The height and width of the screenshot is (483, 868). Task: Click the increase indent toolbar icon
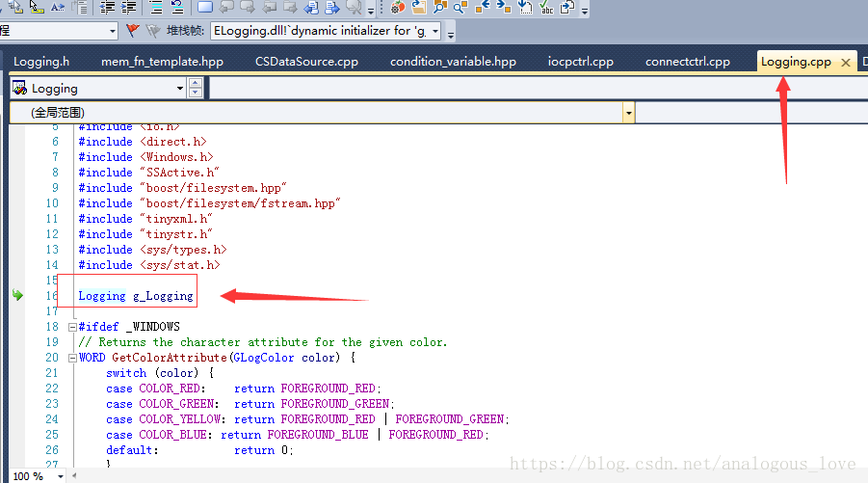click(129, 7)
